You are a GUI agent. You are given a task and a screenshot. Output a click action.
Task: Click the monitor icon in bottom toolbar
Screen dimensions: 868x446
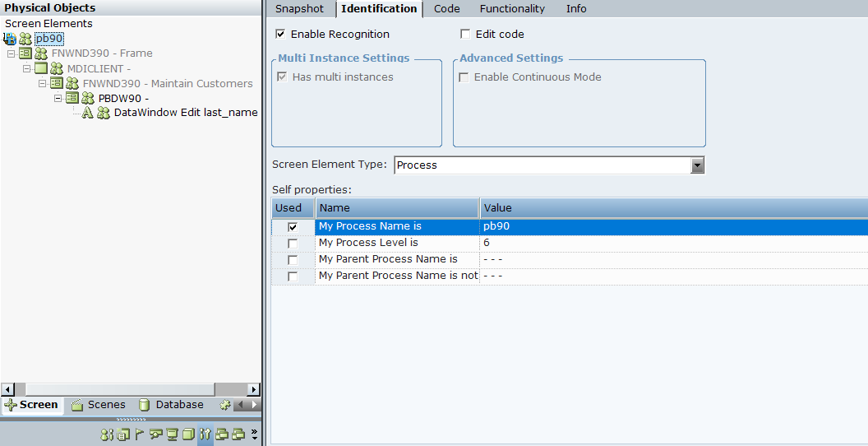click(172, 434)
